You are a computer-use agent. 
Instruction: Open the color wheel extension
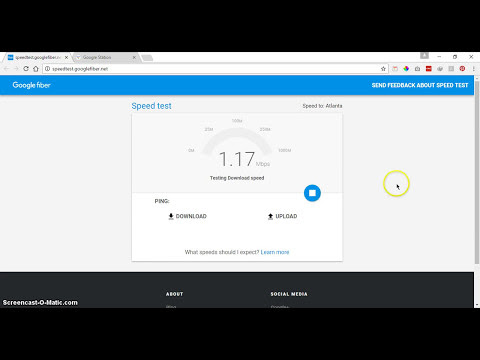click(406, 69)
